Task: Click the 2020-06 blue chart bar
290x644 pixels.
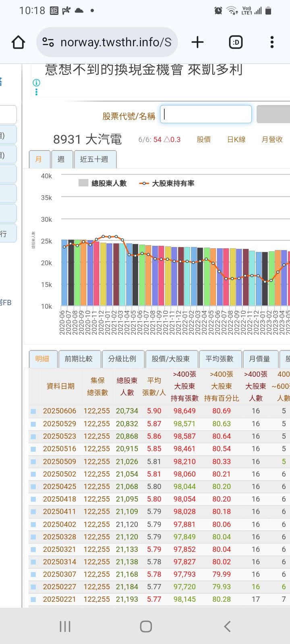Action: click(64, 274)
